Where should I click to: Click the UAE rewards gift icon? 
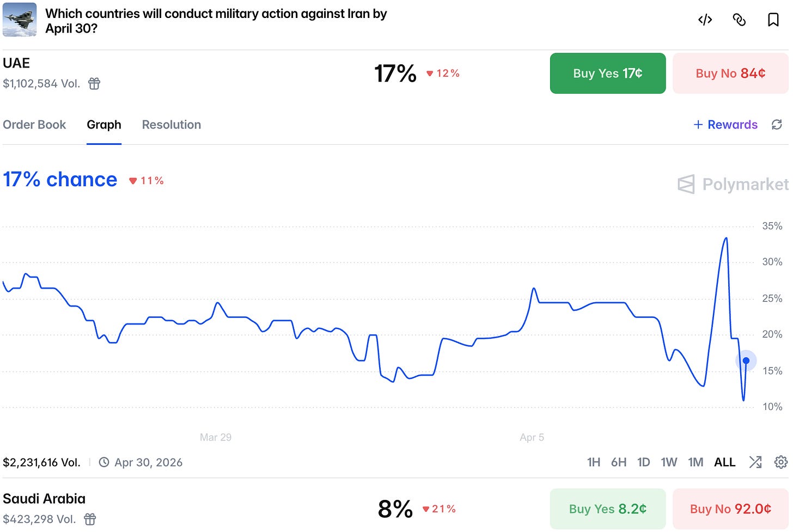tap(94, 83)
